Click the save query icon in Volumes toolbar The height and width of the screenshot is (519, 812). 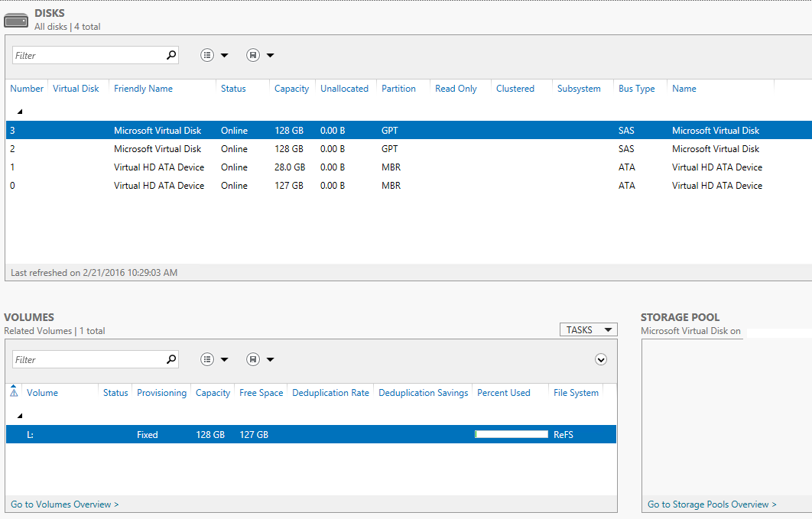point(253,359)
